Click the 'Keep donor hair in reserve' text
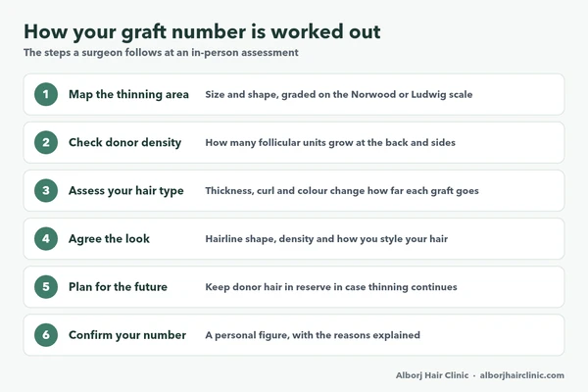The width and height of the screenshot is (588, 392). [331, 287]
